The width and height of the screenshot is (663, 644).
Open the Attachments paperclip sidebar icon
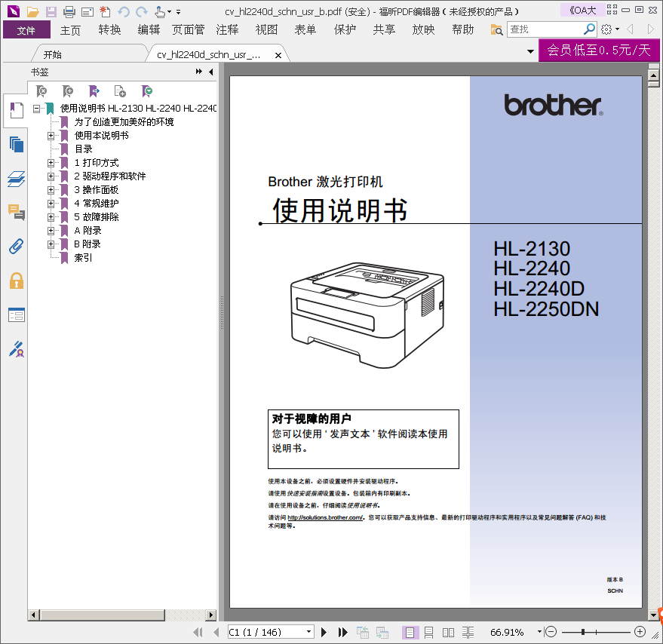coord(17,246)
